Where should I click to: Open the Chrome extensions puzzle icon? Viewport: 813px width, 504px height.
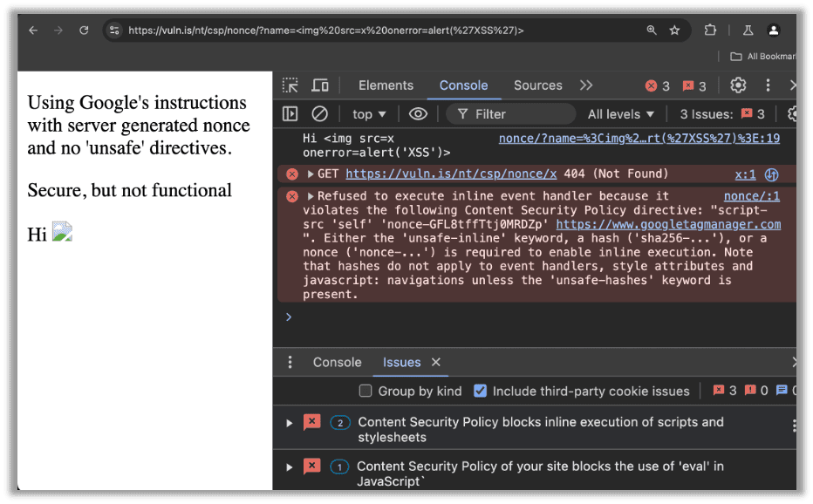click(x=710, y=30)
